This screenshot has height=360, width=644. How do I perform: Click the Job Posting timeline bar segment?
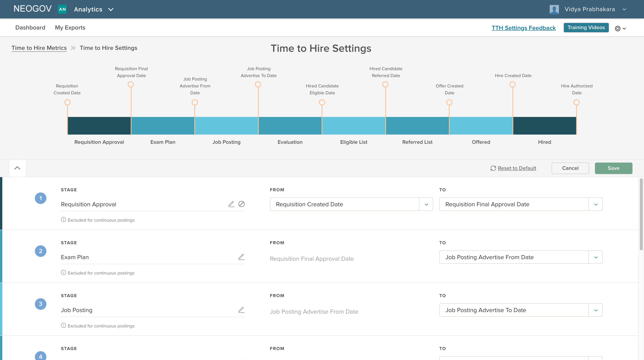pyautogui.click(x=227, y=126)
